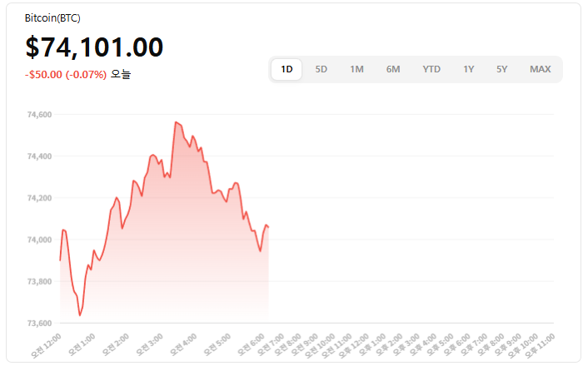Open the 6M chart range

(393, 69)
